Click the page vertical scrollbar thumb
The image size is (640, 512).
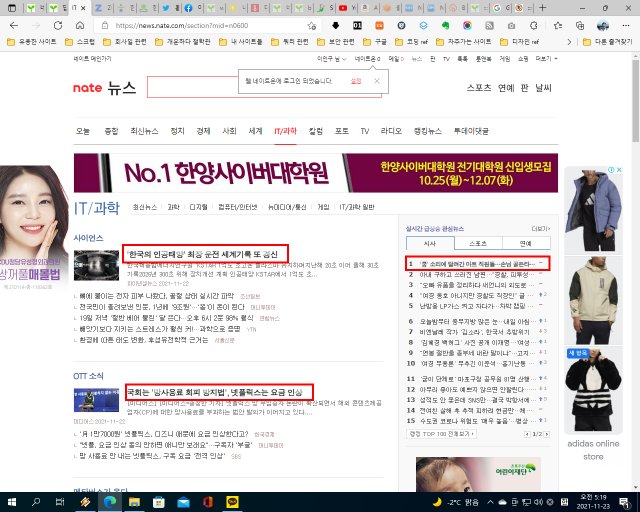point(636,100)
